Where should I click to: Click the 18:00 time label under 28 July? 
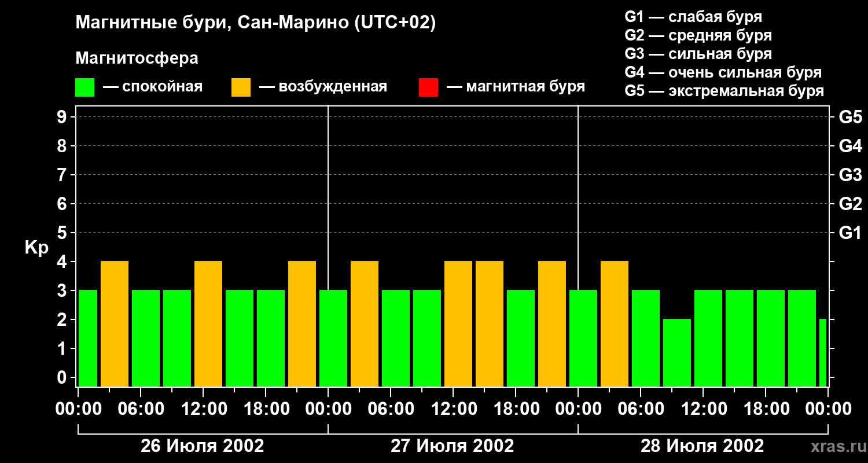tap(766, 409)
